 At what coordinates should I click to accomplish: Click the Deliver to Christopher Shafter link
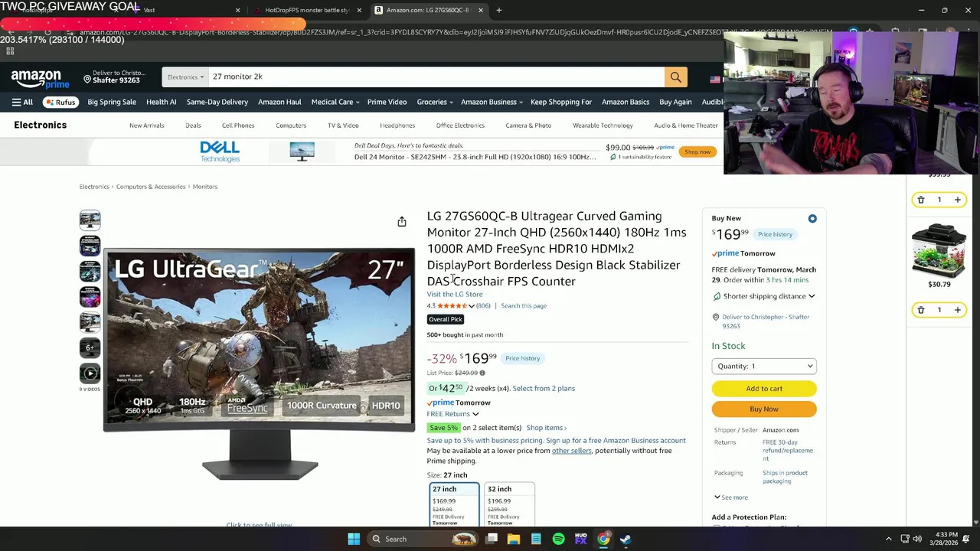point(766,321)
